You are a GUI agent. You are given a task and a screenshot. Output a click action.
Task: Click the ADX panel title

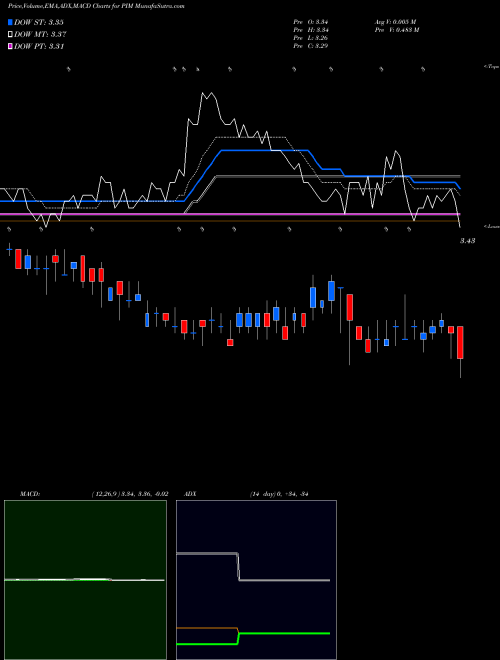point(190,494)
